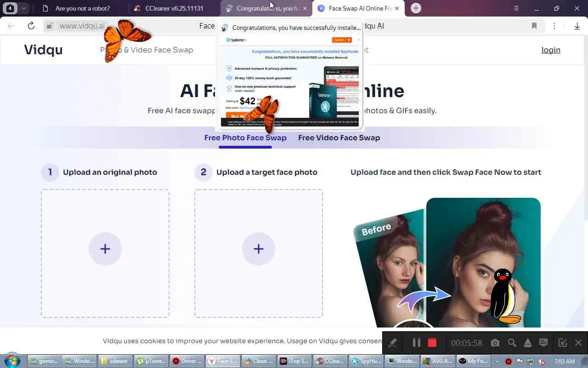Open the µTorrent taskbar item
The image size is (588, 368).
pos(151,361)
